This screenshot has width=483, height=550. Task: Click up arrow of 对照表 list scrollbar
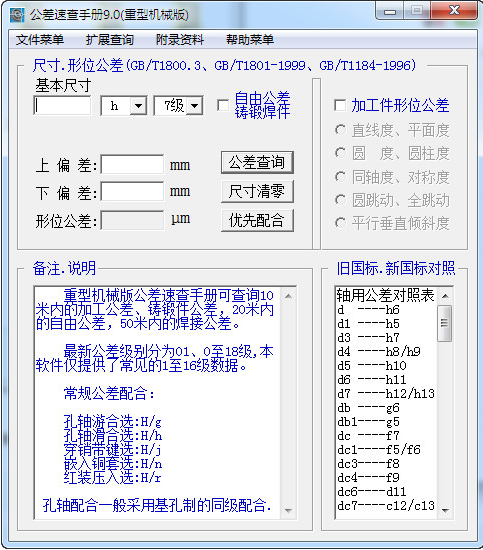(x=445, y=296)
